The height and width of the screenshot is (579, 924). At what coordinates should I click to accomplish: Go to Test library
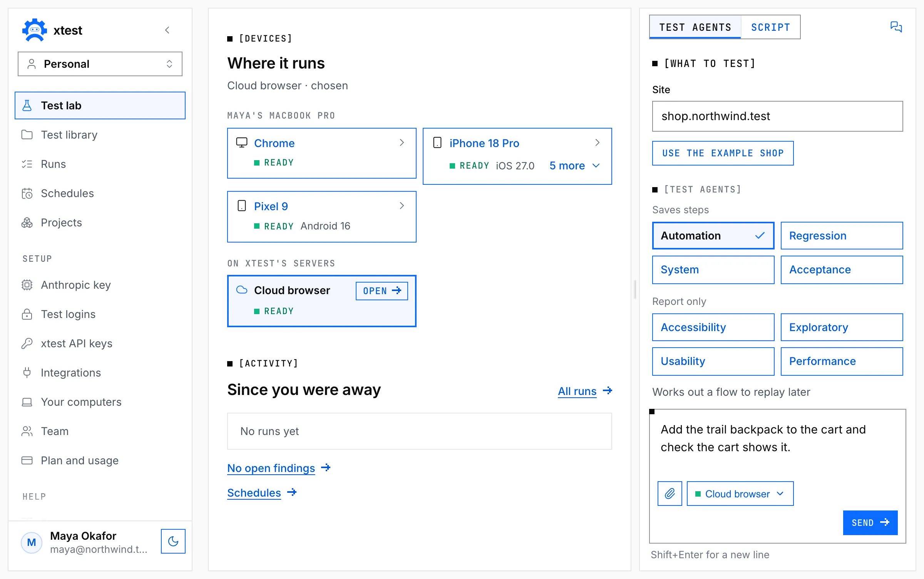pos(100,135)
